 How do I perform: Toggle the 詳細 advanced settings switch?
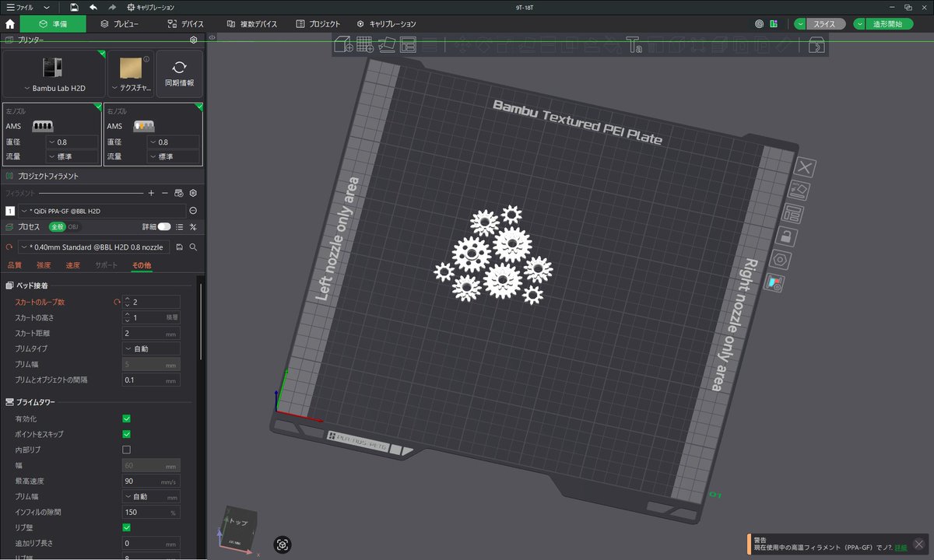tap(164, 227)
